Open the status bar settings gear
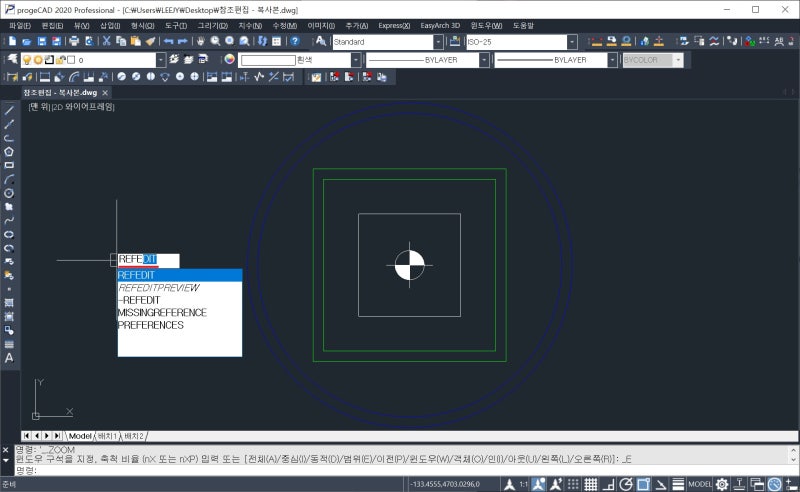 tap(721, 484)
